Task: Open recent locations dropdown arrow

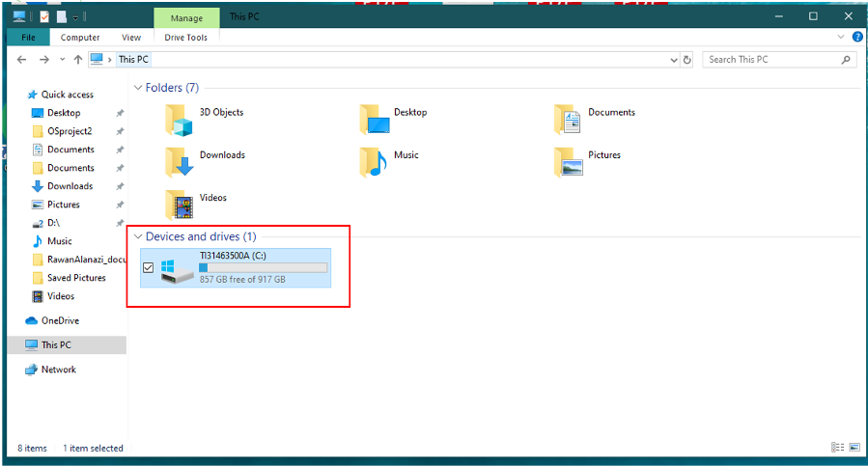Action: point(62,60)
